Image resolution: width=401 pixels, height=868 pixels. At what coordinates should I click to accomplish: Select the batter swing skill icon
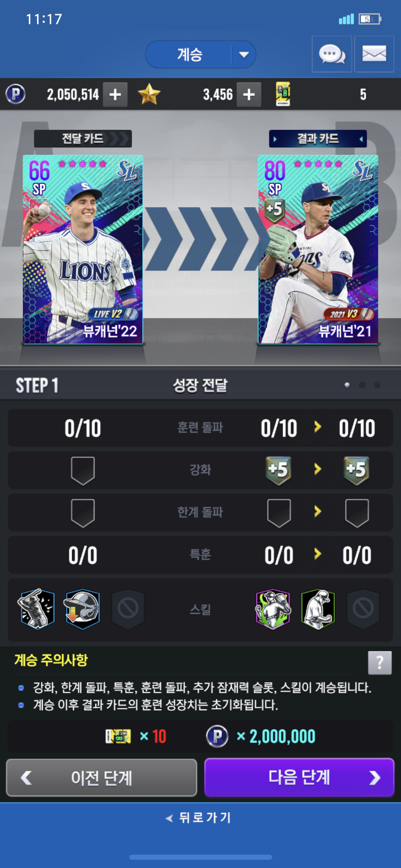(x=37, y=609)
